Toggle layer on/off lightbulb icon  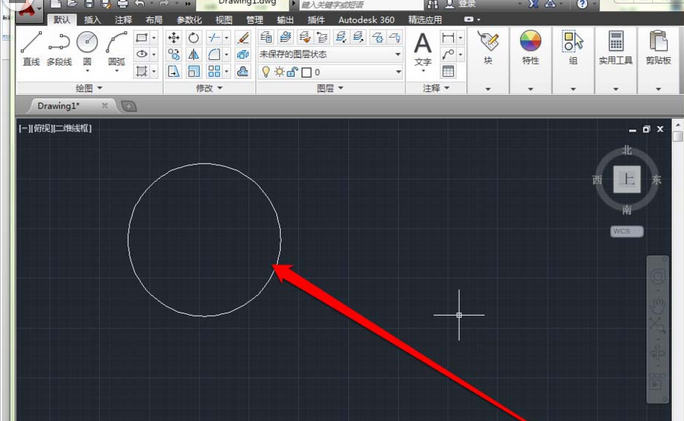pos(265,72)
